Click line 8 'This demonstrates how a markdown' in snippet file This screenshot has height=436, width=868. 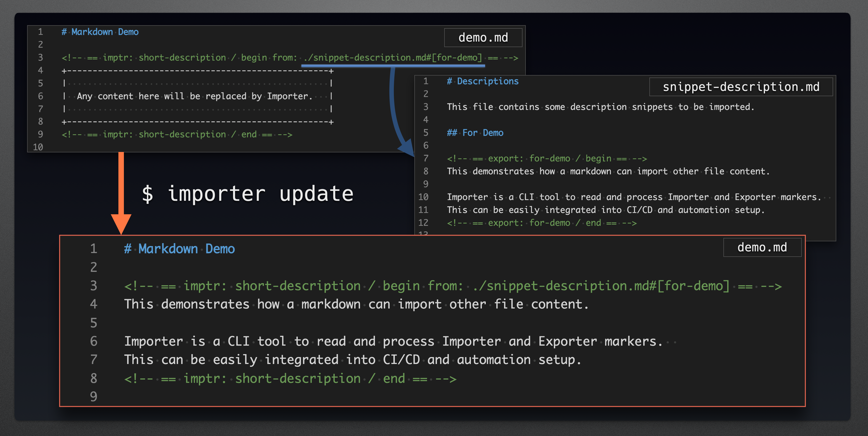[608, 171]
